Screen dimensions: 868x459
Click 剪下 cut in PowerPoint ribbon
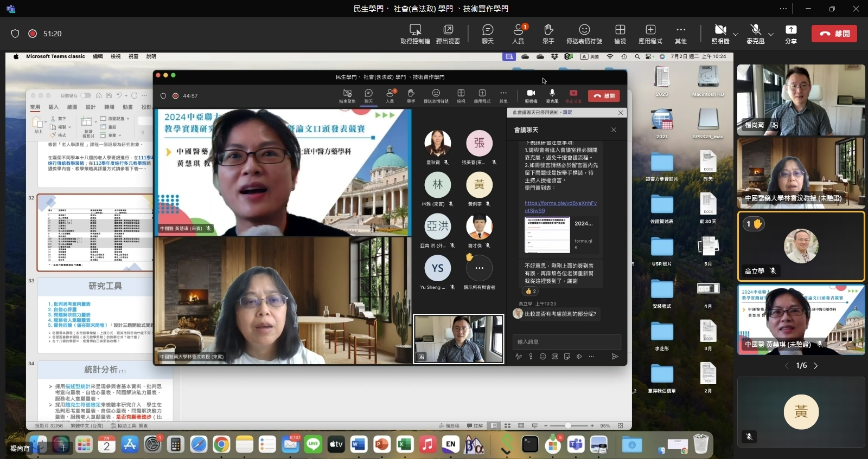(58, 119)
